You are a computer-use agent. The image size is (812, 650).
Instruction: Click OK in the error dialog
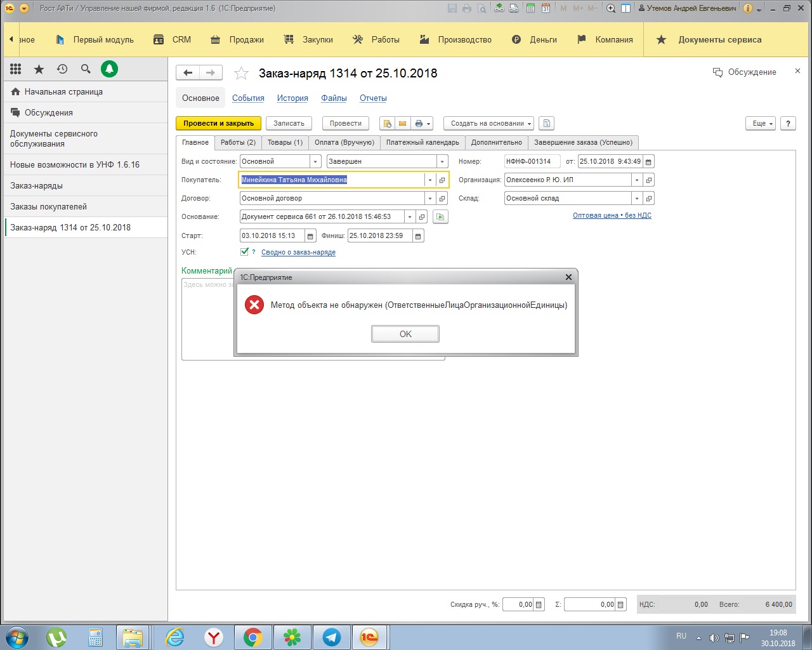(x=405, y=334)
